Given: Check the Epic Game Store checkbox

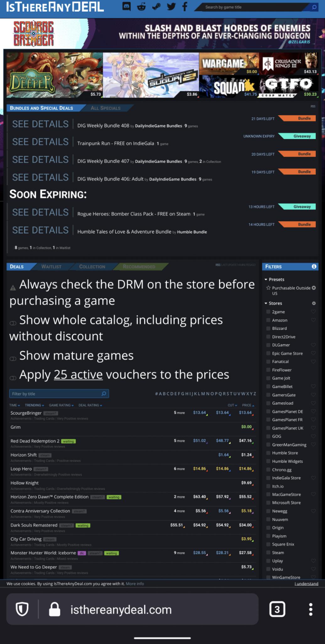Looking at the screenshot, I should coord(268,353).
